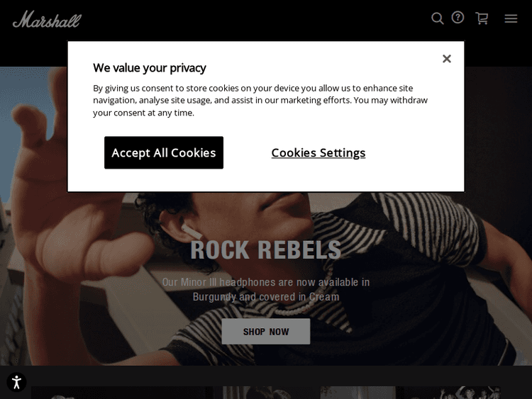Image resolution: width=532 pixels, height=399 pixels.
Task: Click the ROCK REBELS headline
Action: tap(266, 249)
